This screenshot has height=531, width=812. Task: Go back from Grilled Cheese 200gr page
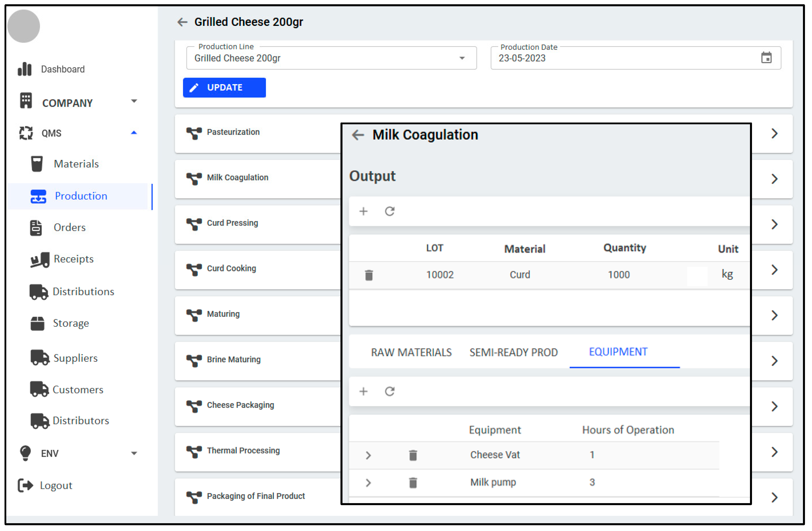tap(183, 22)
